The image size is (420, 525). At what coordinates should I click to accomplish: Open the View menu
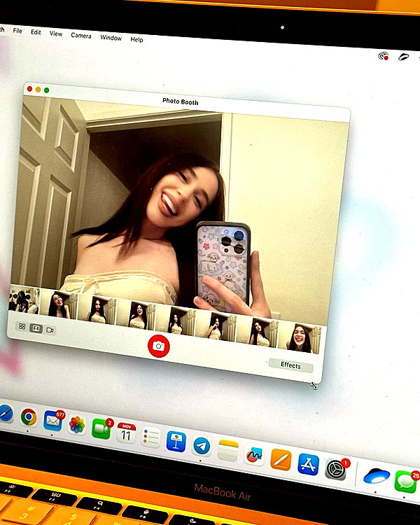[56, 34]
